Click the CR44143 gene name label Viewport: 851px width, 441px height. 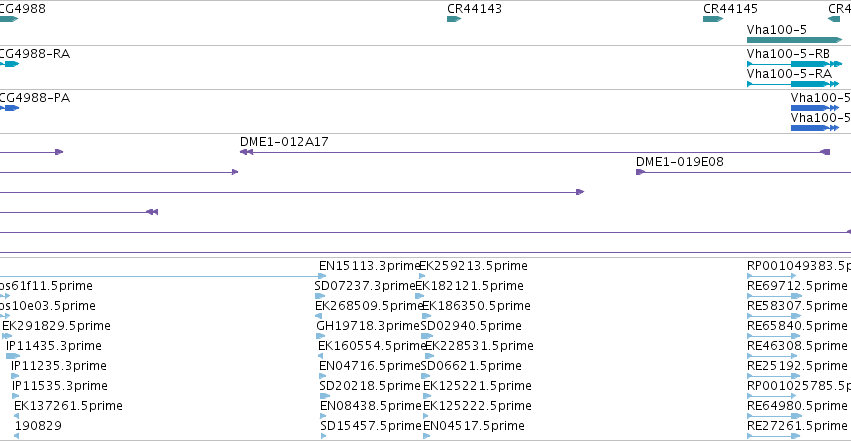click(474, 9)
